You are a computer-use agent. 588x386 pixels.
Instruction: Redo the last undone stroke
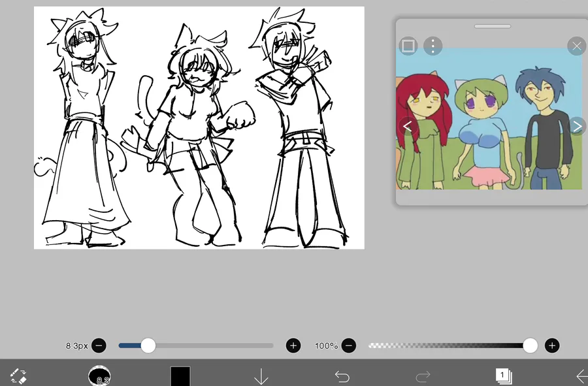[423, 376]
